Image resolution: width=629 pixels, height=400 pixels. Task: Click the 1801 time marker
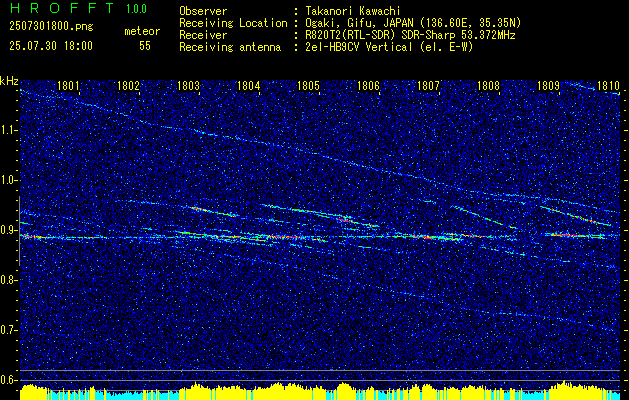[69, 86]
